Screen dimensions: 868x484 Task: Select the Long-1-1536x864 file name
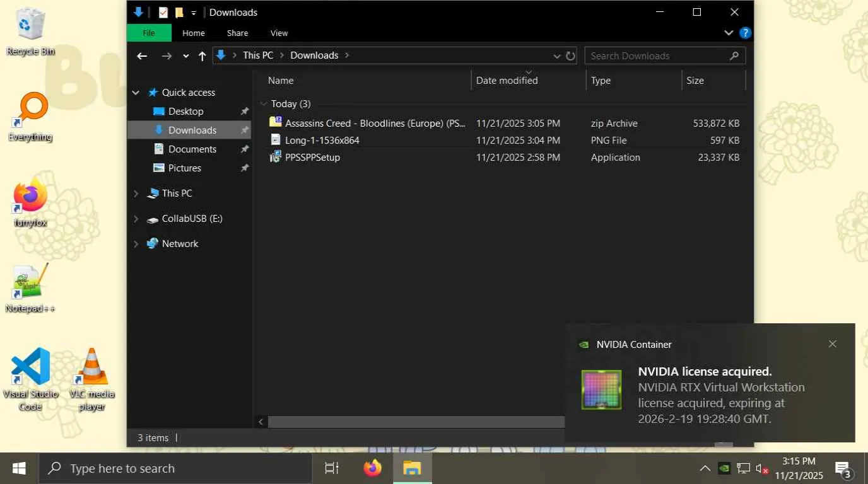pyautogui.click(x=322, y=141)
